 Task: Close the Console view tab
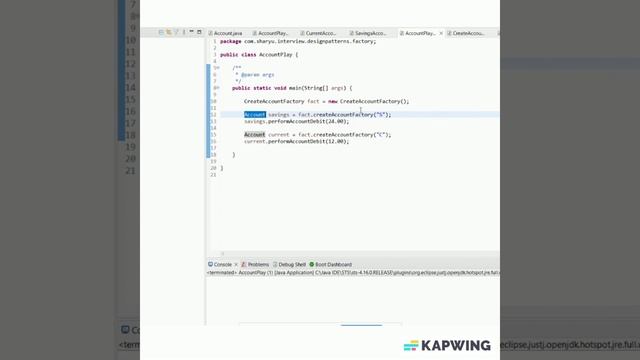[236, 264]
